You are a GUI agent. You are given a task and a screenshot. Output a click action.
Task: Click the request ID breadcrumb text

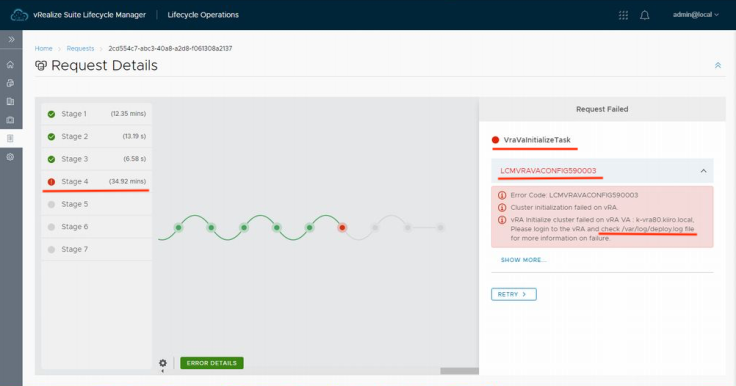click(170, 48)
